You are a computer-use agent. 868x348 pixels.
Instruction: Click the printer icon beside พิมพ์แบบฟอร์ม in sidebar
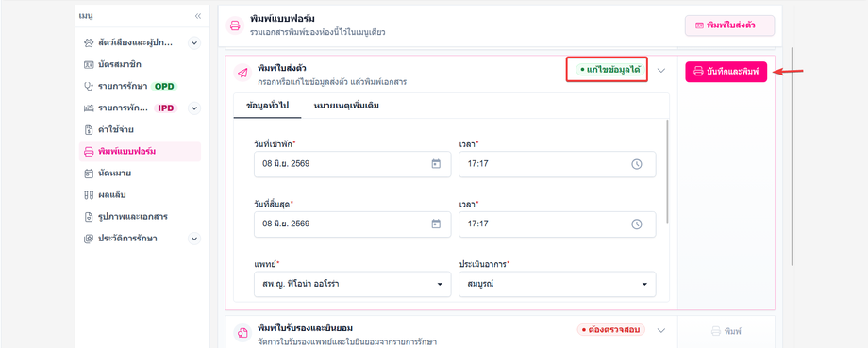click(89, 152)
